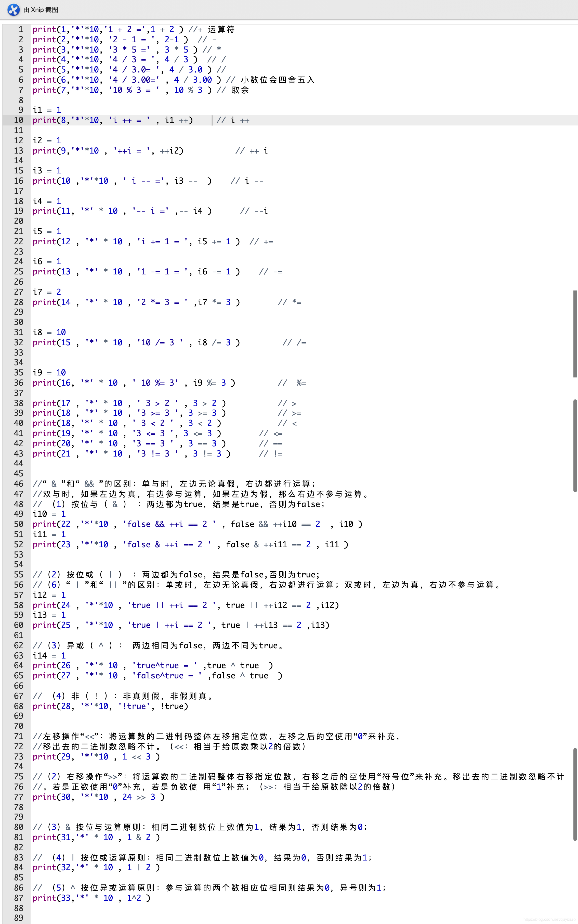
Task: Click the print(32 line with '1 | 2'
Action: [96, 867]
